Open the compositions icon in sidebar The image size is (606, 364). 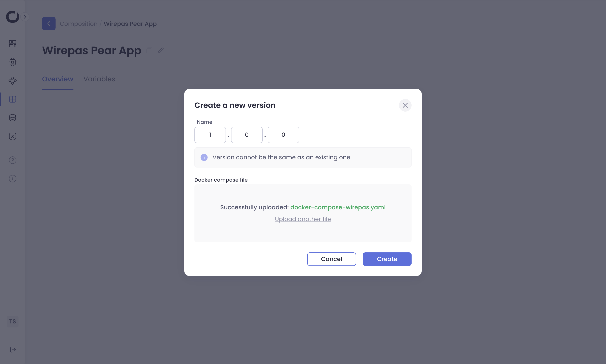[13, 99]
